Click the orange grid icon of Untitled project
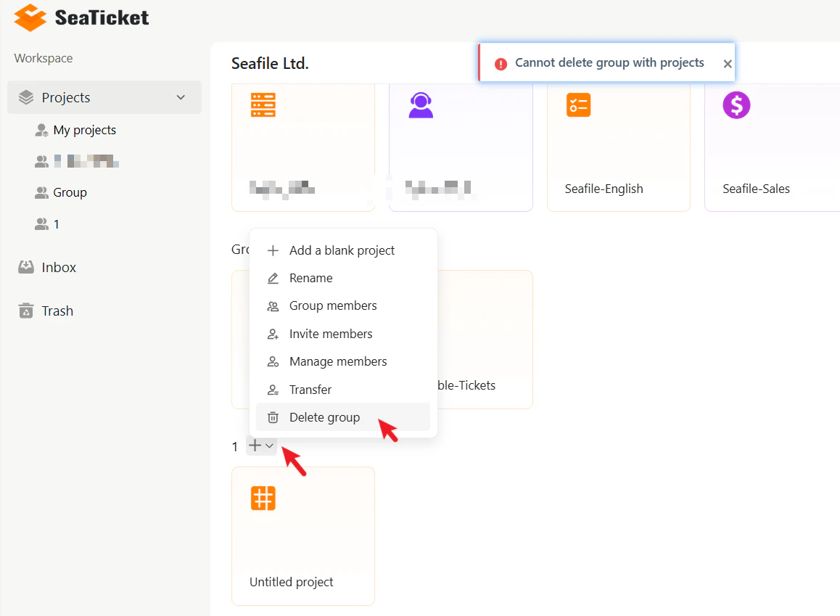 pyautogui.click(x=263, y=498)
